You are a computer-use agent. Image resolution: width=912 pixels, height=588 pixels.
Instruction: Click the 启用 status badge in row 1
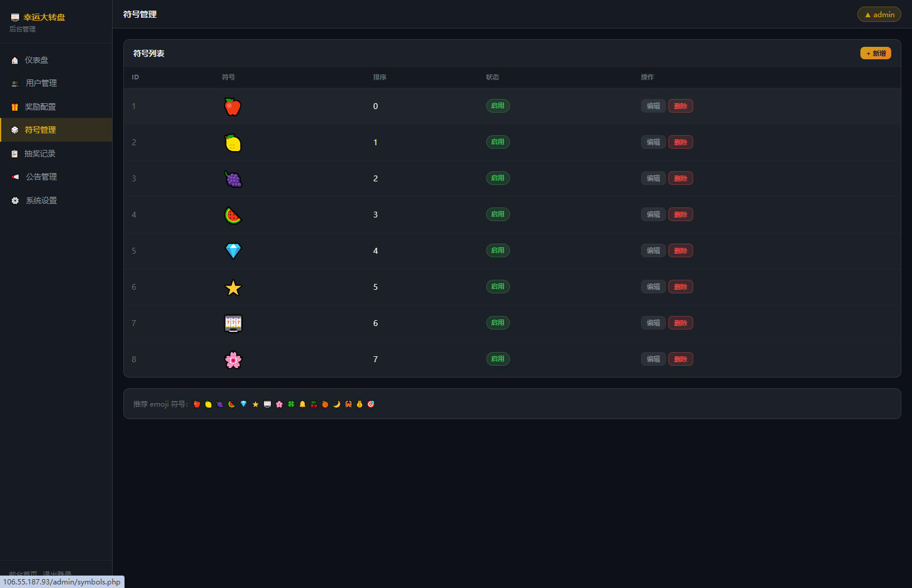pos(498,106)
